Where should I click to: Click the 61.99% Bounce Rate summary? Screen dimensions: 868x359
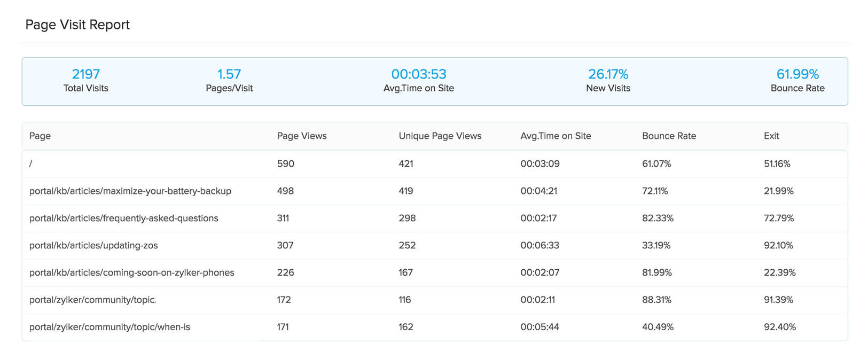click(797, 74)
